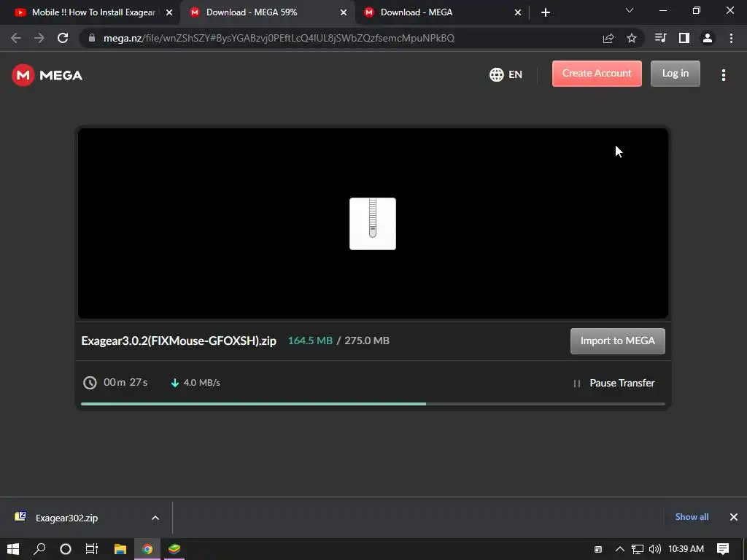
Task: Click the site lock icon
Action: coord(92,38)
